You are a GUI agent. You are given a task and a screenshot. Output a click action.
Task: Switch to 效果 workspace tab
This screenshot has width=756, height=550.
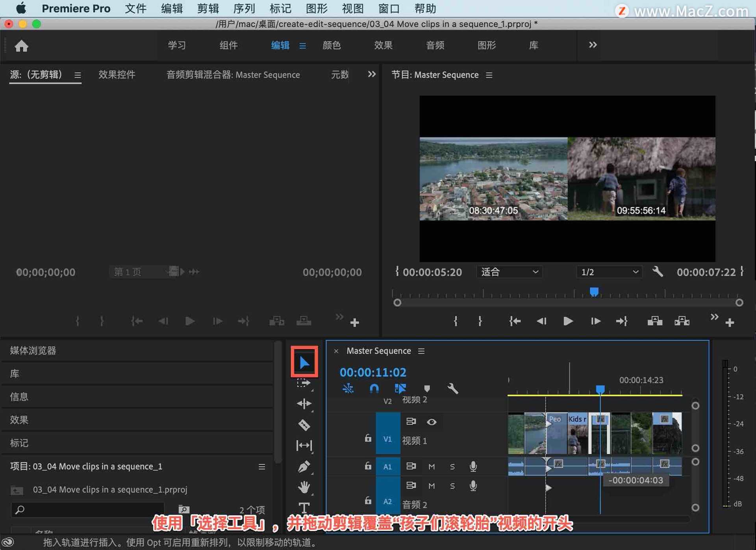click(x=383, y=45)
